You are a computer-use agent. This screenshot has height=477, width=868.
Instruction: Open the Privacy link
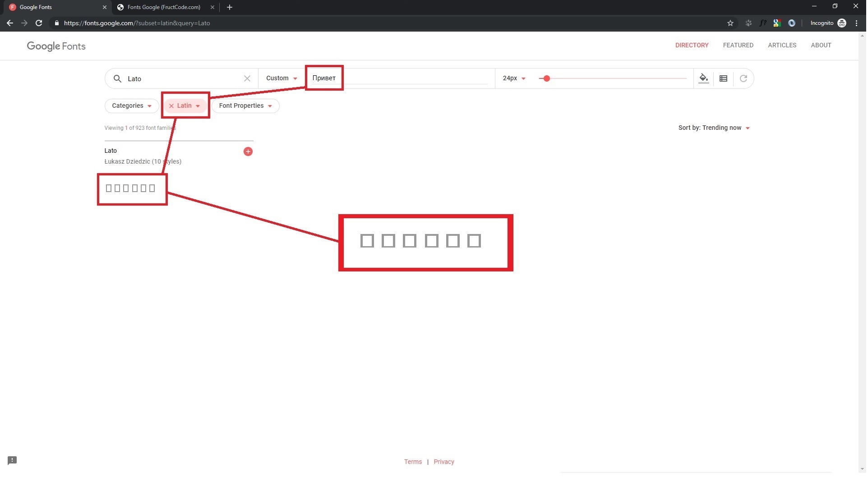coord(445,463)
